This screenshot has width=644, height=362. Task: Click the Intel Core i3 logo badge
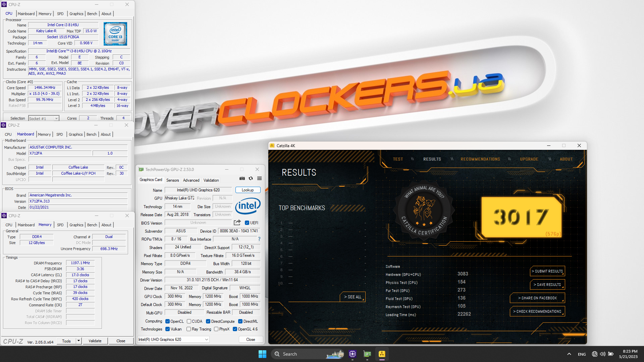coord(115,34)
